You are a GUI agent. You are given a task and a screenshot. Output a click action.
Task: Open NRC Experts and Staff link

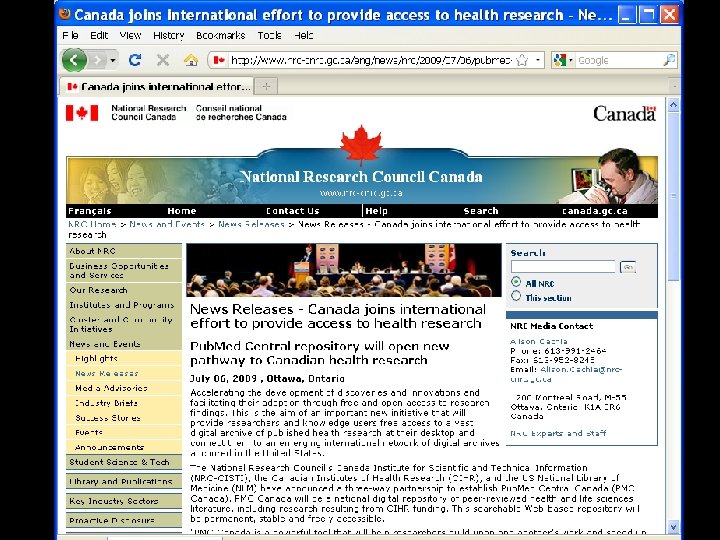pos(558,433)
